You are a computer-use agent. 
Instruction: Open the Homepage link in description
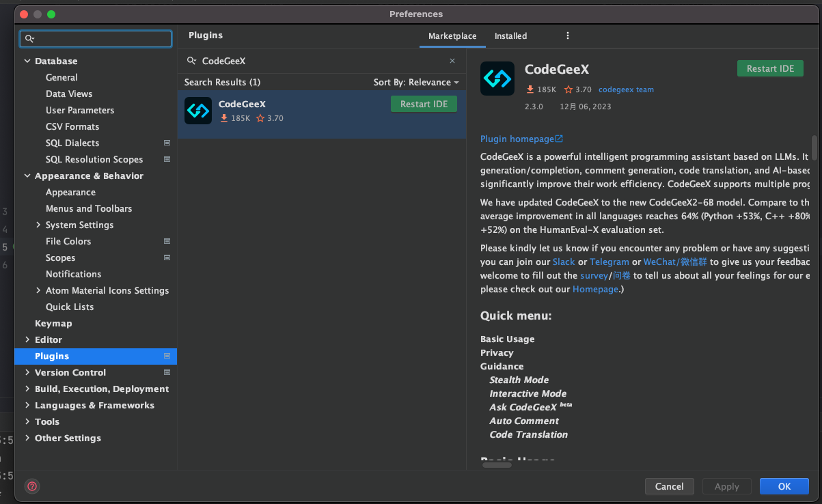(x=595, y=289)
